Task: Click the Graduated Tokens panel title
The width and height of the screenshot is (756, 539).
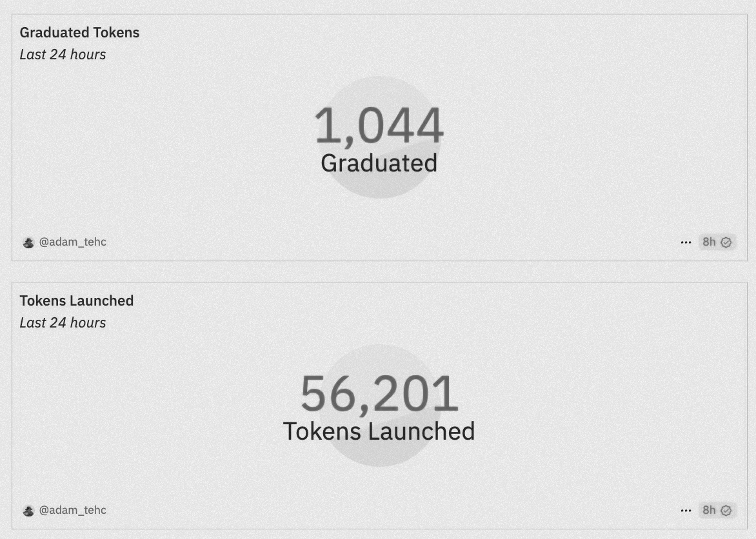Action: click(x=79, y=33)
